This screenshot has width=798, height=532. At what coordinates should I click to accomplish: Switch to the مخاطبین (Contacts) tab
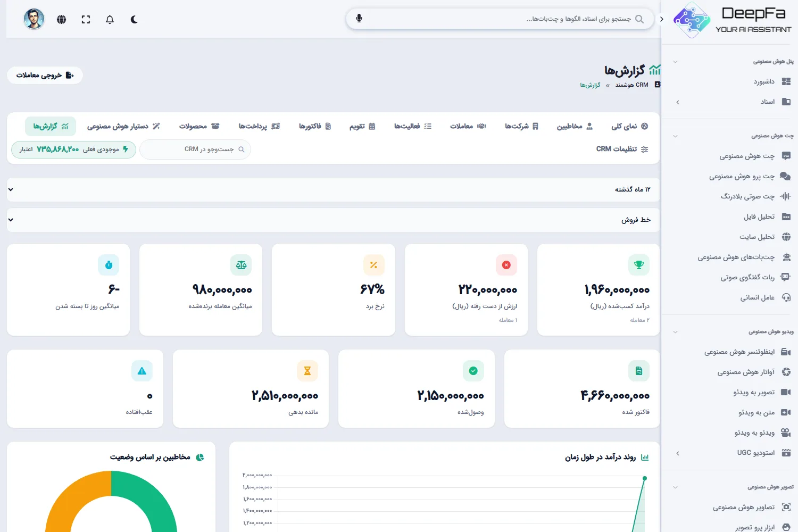click(575, 126)
